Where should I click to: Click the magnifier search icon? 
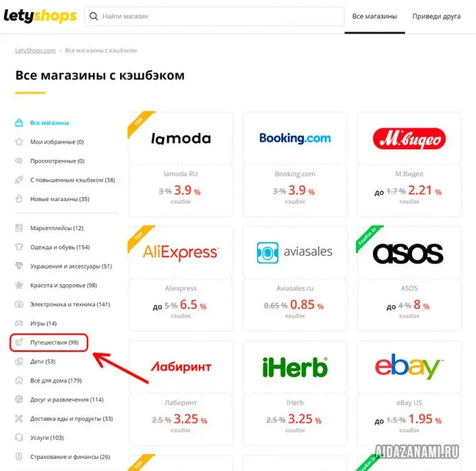click(94, 16)
